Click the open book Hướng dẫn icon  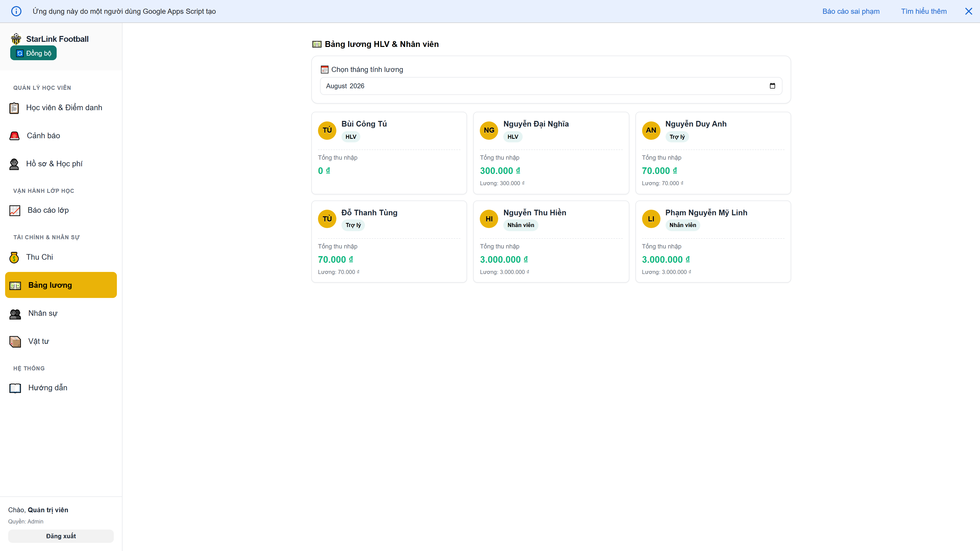click(15, 388)
